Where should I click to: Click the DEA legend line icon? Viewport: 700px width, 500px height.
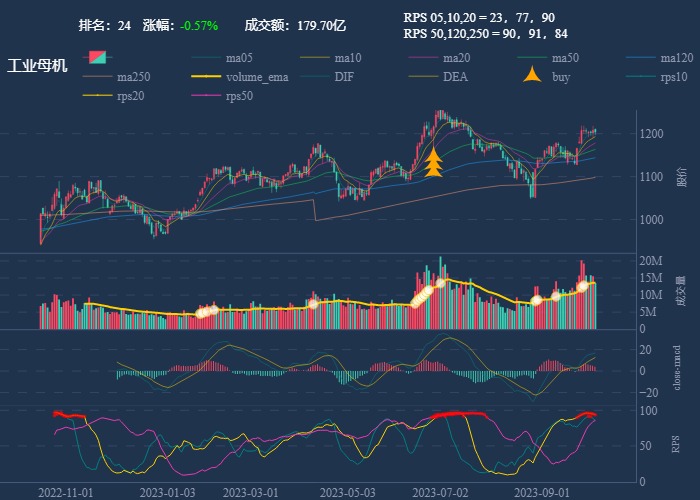424,77
